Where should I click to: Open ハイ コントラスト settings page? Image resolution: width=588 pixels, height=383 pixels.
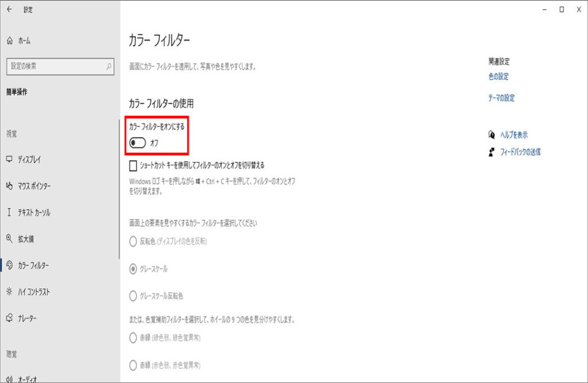click(x=33, y=292)
